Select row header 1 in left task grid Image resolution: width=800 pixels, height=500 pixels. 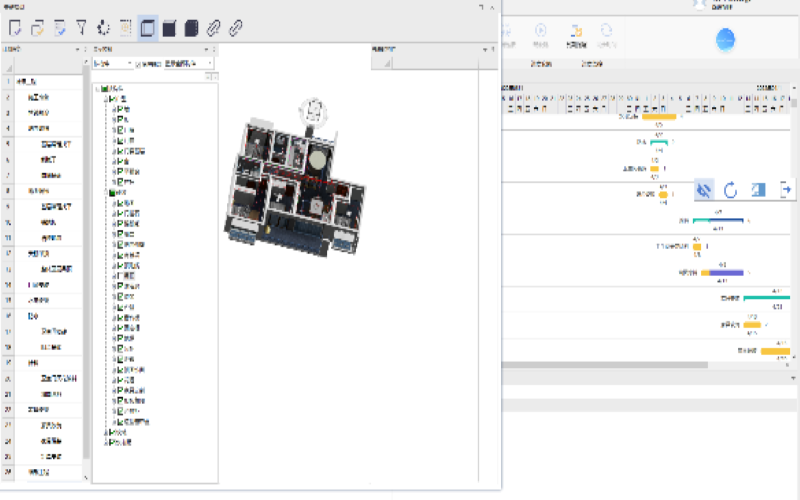[x=8, y=82]
